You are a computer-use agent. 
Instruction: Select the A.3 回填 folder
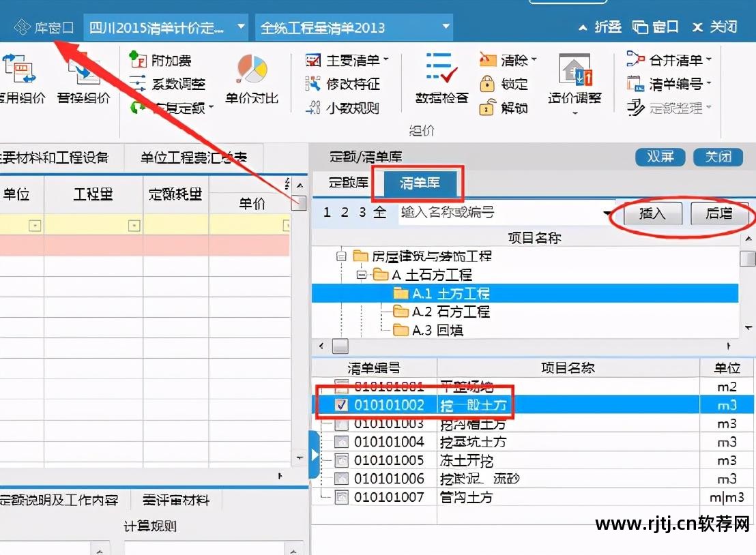click(x=428, y=330)
